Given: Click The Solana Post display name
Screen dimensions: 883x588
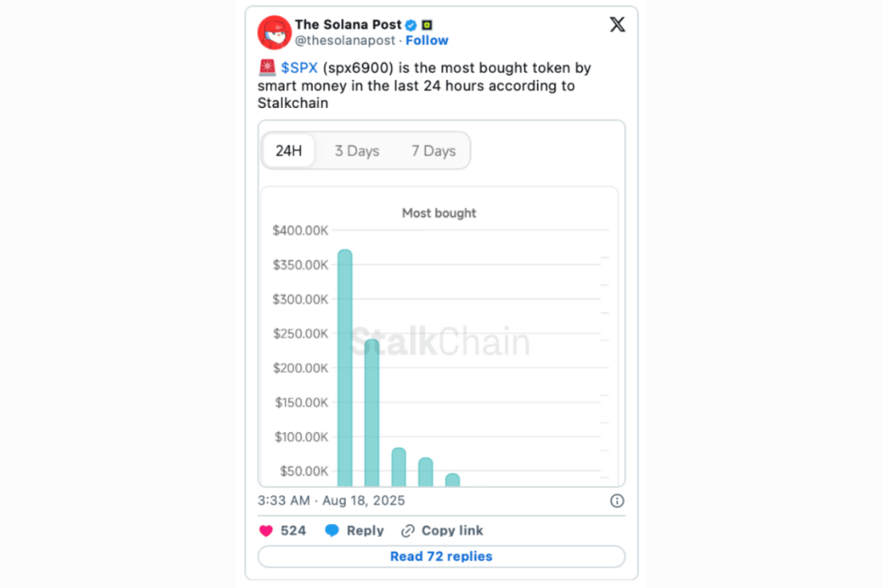Looking at the screenshot, I should point(348,24).
